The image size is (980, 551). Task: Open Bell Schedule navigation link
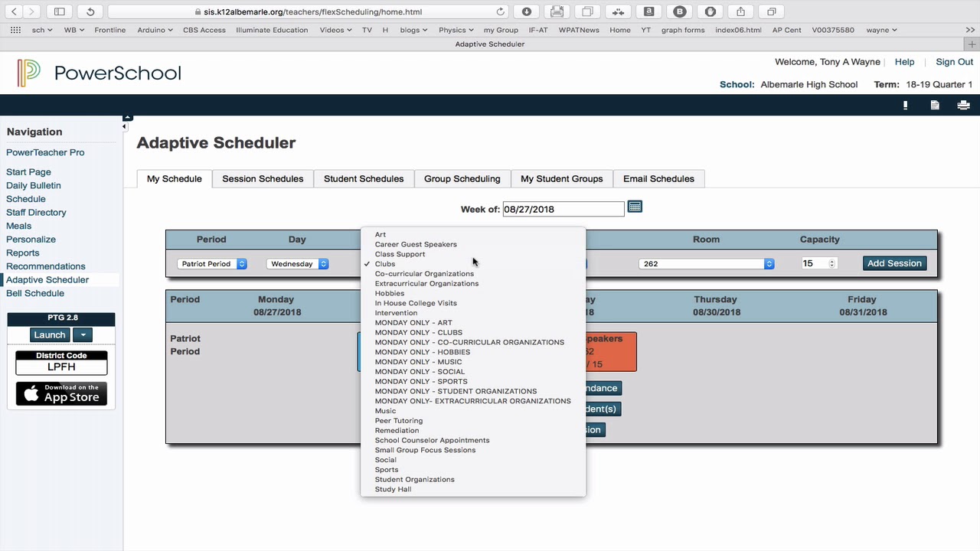35,293
